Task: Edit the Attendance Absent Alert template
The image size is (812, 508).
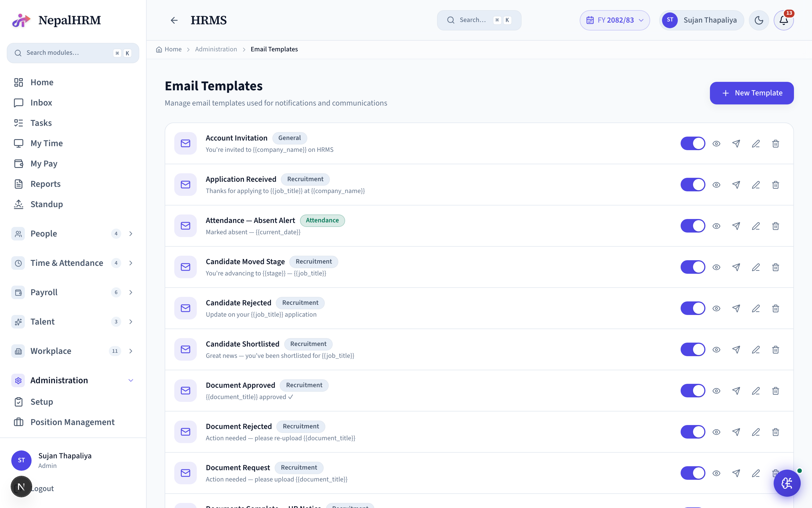Action: pos(756,226)
